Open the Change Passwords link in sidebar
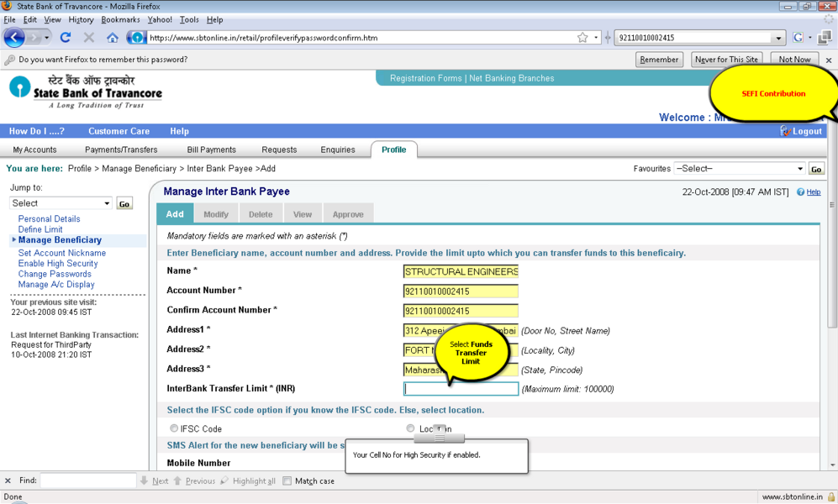 55,274
